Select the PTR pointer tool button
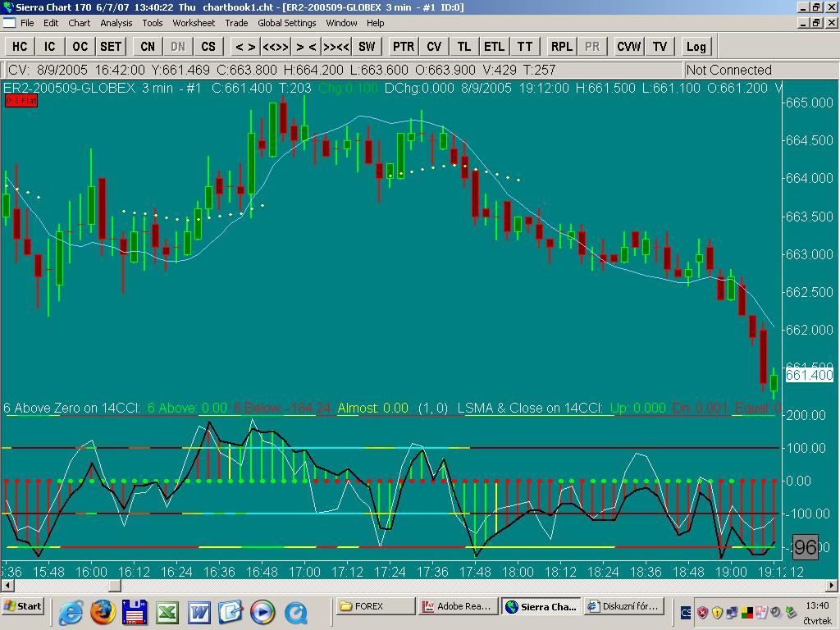 (x=403, y=47)
